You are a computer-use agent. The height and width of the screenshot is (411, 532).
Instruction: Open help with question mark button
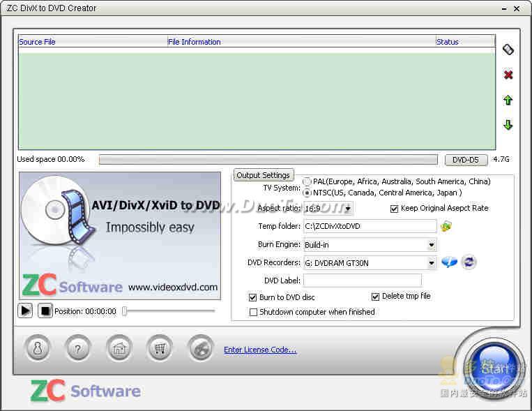78,348
